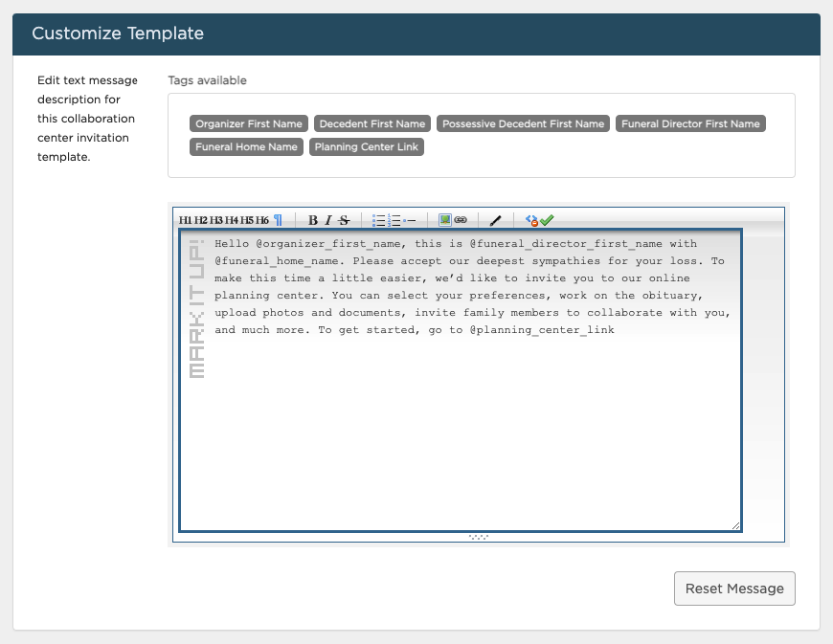Insert an image using the image icon
833x644 pixels.
click(x=443, y=220)
